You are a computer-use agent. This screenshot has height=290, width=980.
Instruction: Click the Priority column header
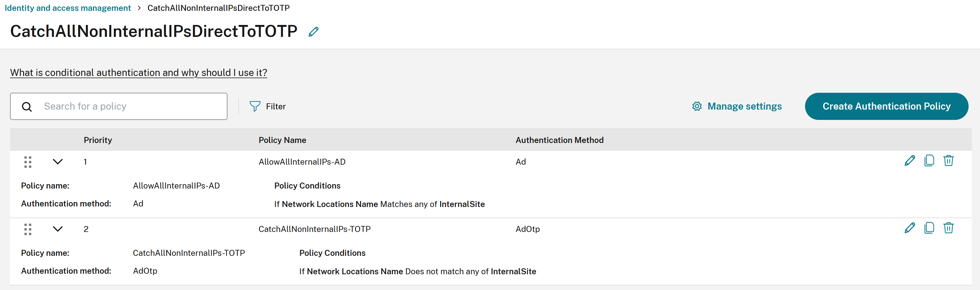click(x=98, y=140)
